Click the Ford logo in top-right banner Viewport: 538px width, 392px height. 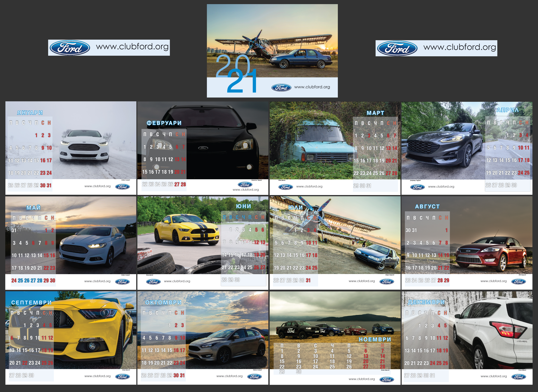(x=397, y=48)
